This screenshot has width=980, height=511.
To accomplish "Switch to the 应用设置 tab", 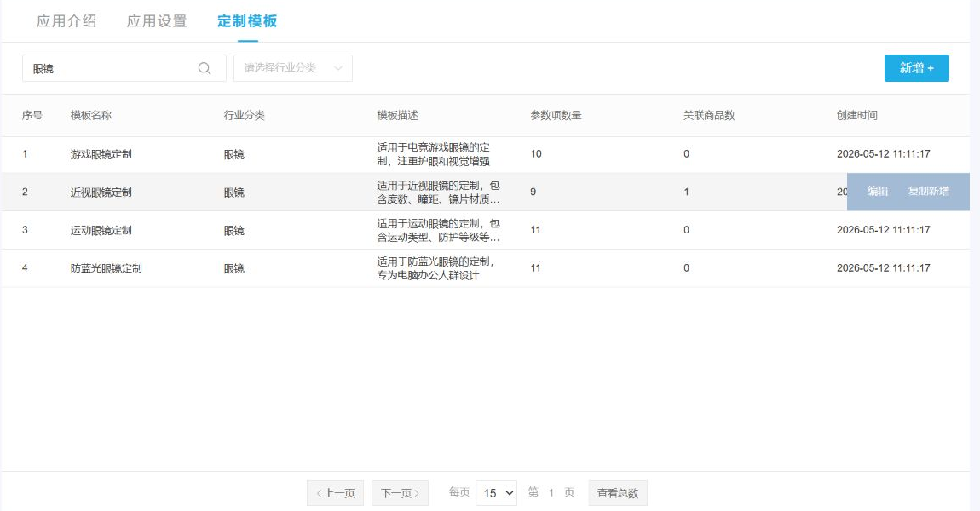I will [157, 21].
